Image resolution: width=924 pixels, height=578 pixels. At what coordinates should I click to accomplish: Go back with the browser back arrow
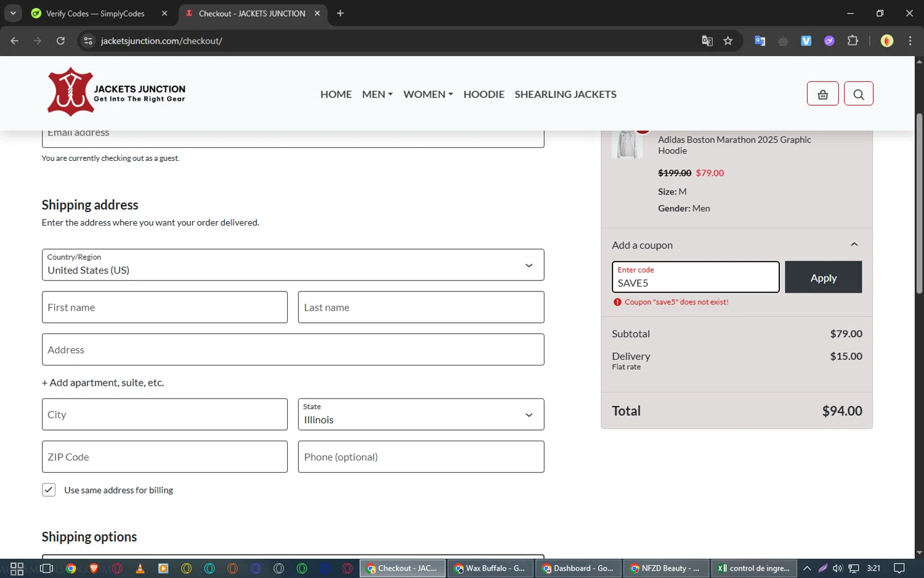15,41
